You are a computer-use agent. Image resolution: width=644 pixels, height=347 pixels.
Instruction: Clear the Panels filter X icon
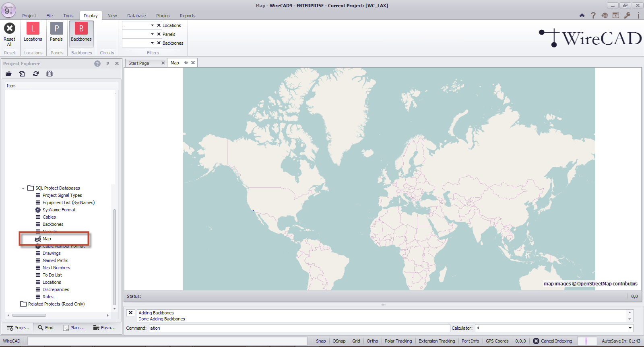159,34
